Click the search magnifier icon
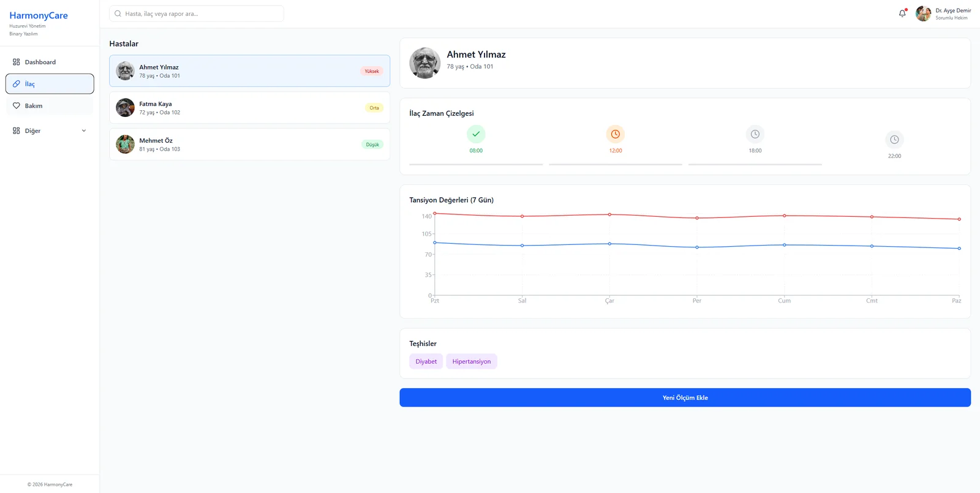 point(118,13)
